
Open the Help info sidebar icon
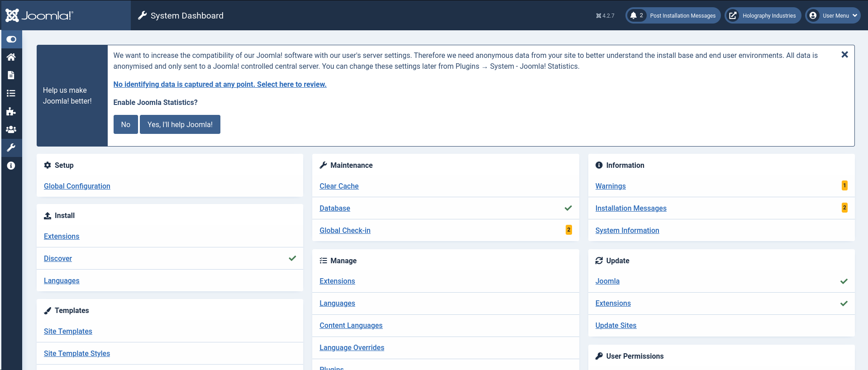point(11,166)
